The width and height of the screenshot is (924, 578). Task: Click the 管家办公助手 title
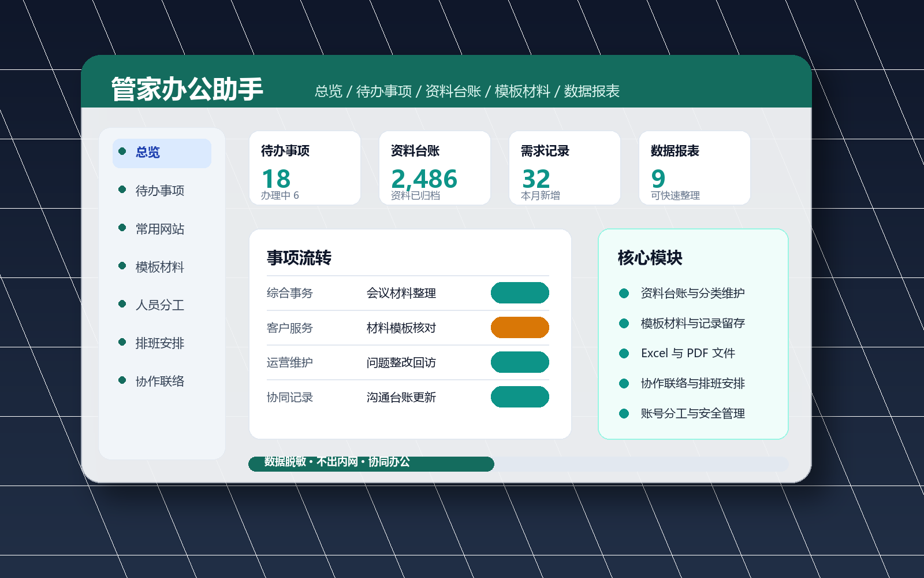(187, 90)
